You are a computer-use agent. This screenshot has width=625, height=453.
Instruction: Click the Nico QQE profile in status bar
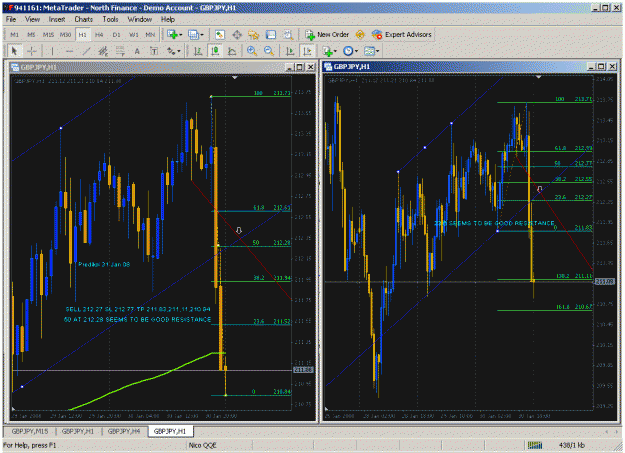pyautogui.click(x=202, y=445)
